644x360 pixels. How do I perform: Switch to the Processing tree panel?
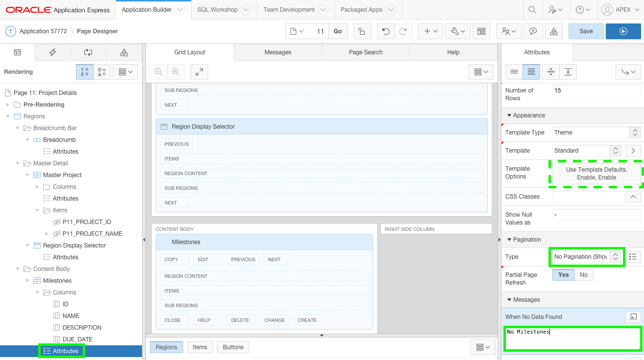[x=88, y=52]
